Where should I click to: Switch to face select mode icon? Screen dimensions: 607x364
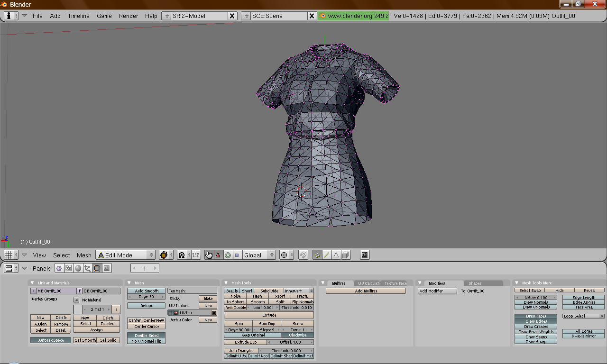pos(336,255)
